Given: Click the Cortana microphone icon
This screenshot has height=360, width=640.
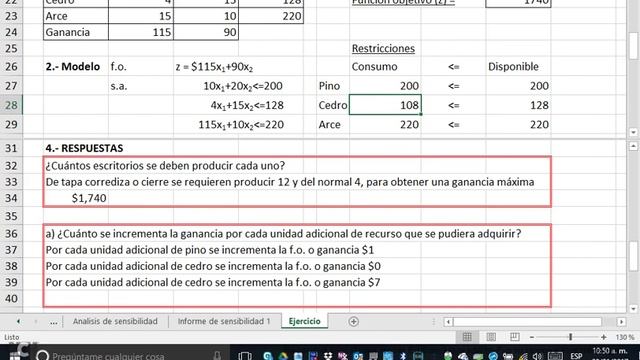Looking at the screenshot, I should click(x=217, y=356).
